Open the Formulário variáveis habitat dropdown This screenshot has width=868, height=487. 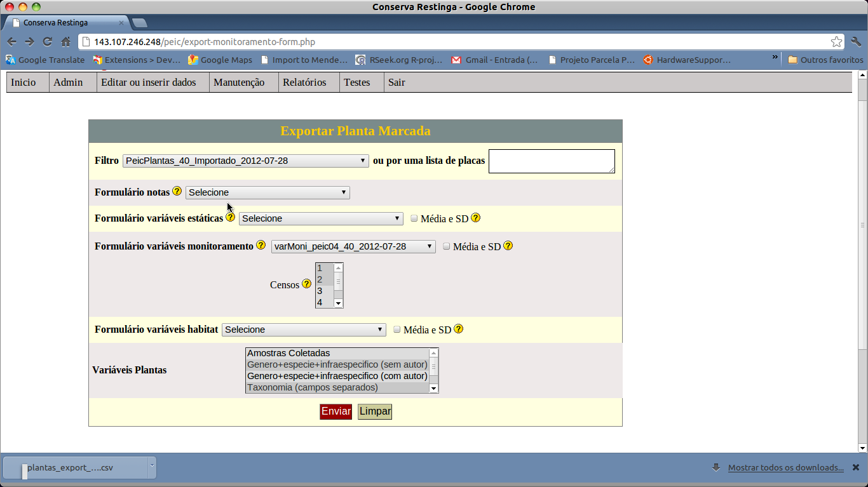tap(304, 330)
